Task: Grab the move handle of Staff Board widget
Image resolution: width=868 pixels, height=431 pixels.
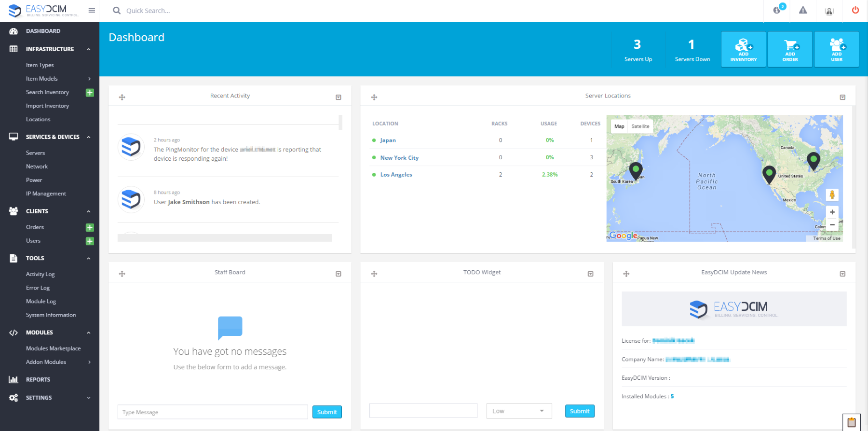Action: tap(122, 274)
